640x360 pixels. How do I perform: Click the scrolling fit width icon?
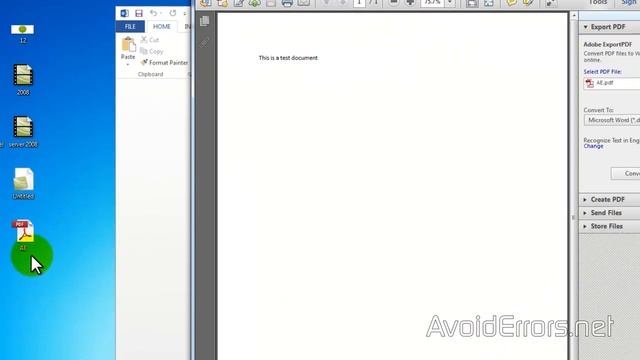(472, 3)
